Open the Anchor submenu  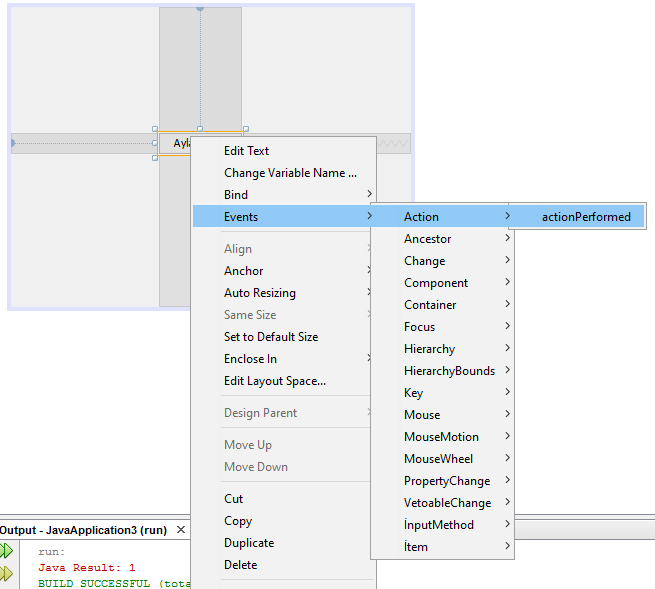click(x=284, y=271)
